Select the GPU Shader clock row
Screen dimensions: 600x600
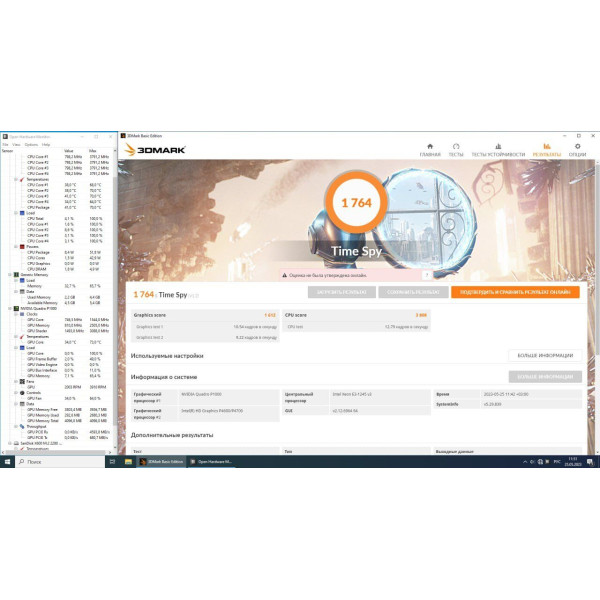[57, 331]
